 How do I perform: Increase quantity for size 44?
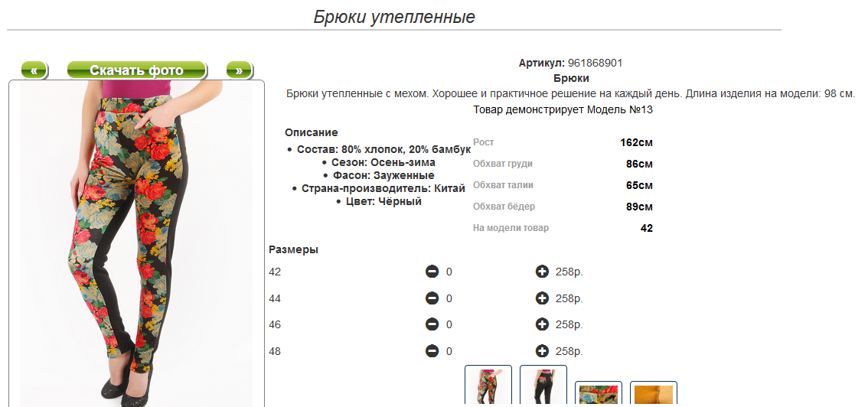tap(542, 298)
